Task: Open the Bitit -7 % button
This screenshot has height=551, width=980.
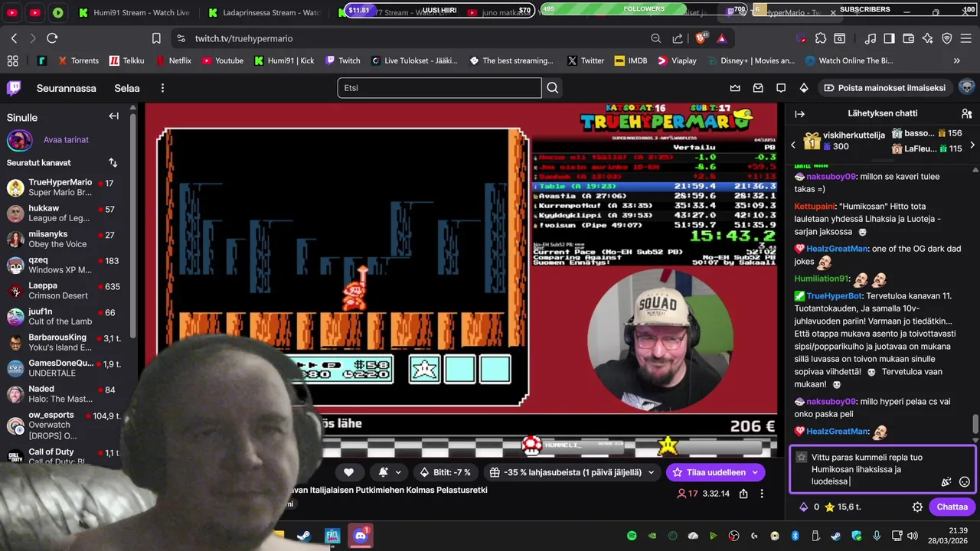Action: 447,472
